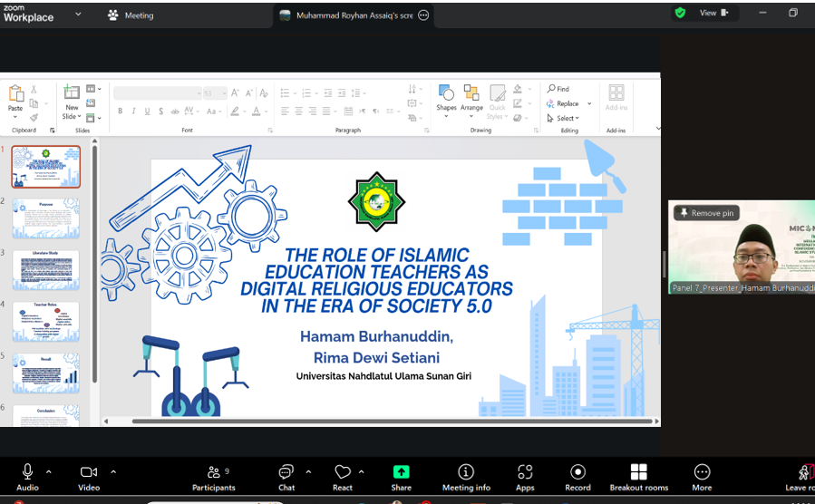Open the Participants panel
Screen dimensions: 815x504
pos(213,472)
